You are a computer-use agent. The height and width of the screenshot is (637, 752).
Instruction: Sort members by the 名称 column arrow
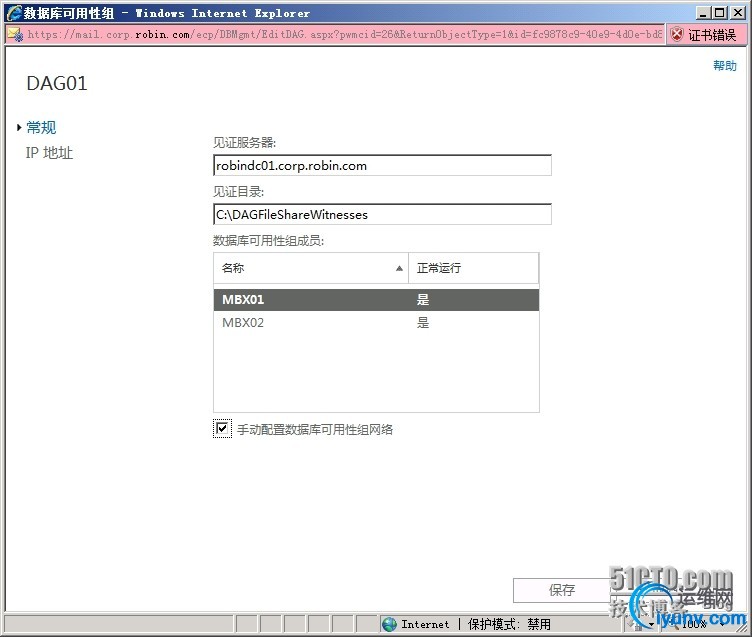399,268
